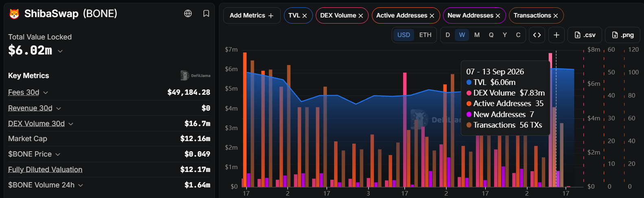Open the website globe icon

click(x=188, y=13)
